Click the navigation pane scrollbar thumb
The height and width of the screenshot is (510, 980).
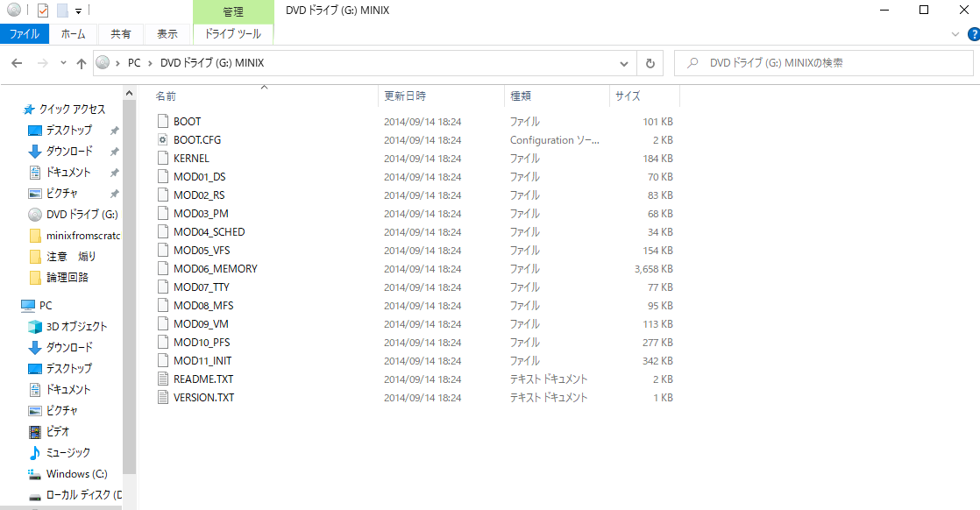point(130,287)
